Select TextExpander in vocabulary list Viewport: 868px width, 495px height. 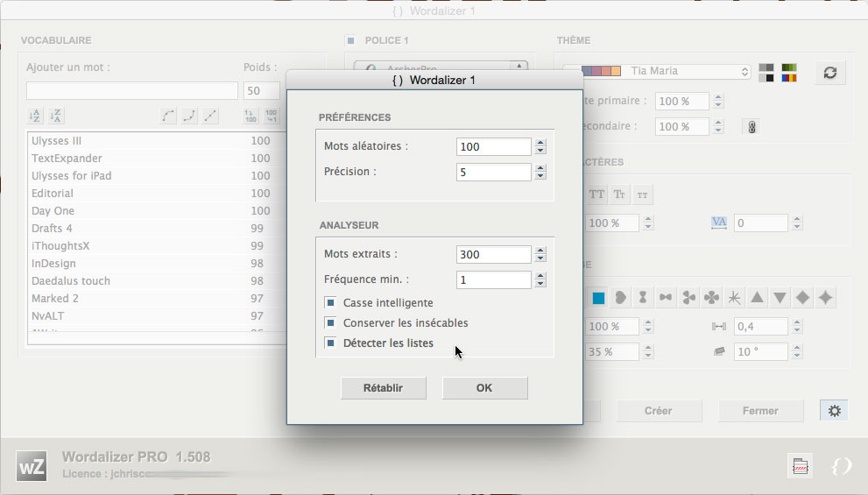(157, 159)
